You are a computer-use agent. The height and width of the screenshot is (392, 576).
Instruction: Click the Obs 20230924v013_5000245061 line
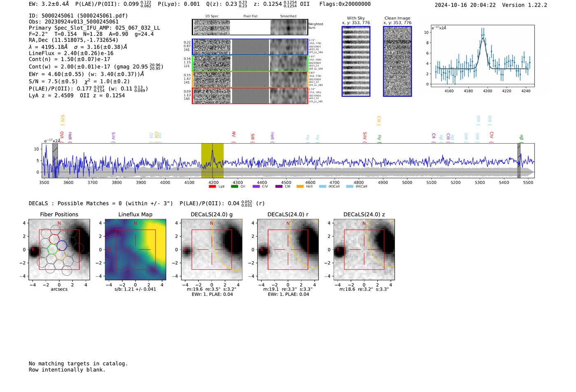(x=74, y=22)
